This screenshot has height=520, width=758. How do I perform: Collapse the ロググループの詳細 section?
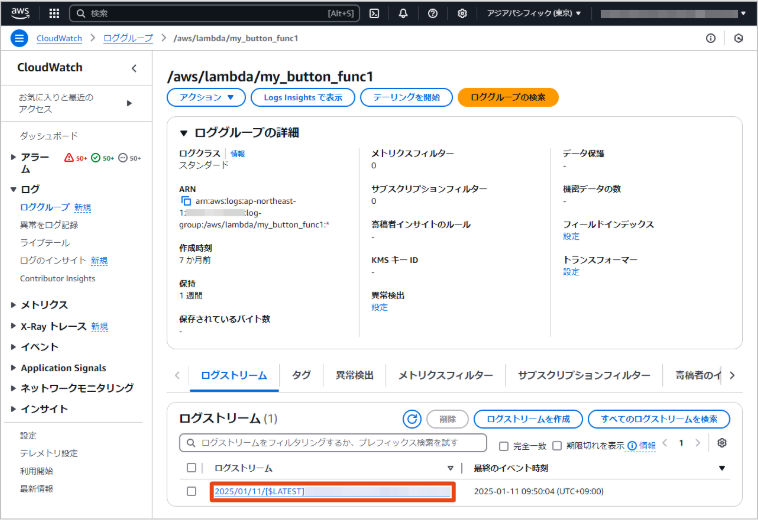click(x=183, y=133)
